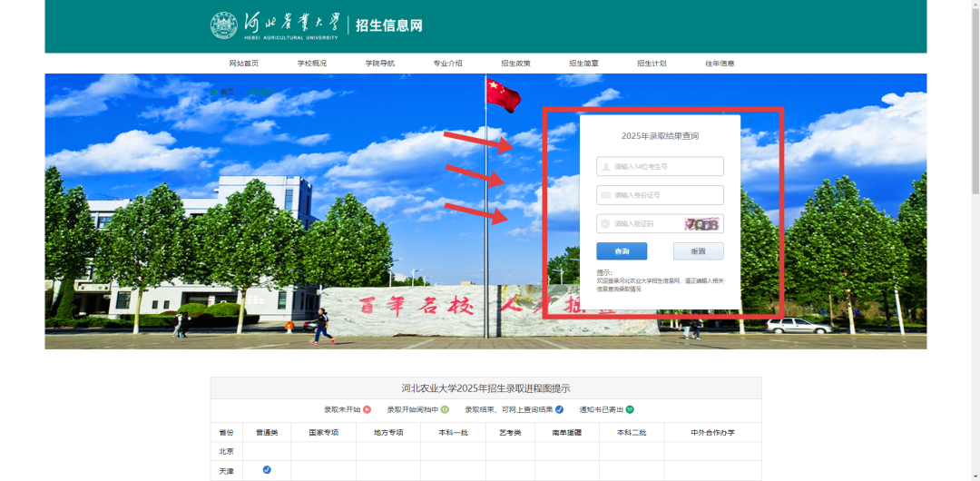Click the 南单援疆 column header
Image resolution: width=980 pixels, height=481 pixels.
[567, 432]
